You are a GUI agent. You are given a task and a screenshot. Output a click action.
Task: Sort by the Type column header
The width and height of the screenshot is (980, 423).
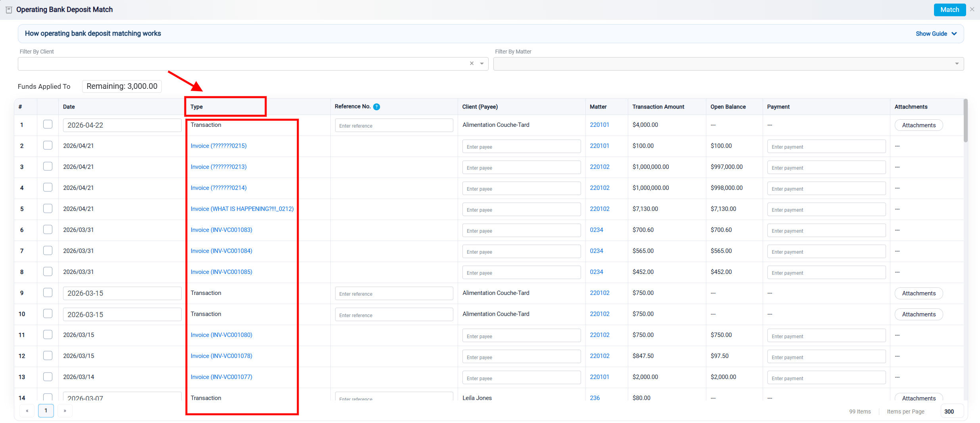(x=196, y=107)
